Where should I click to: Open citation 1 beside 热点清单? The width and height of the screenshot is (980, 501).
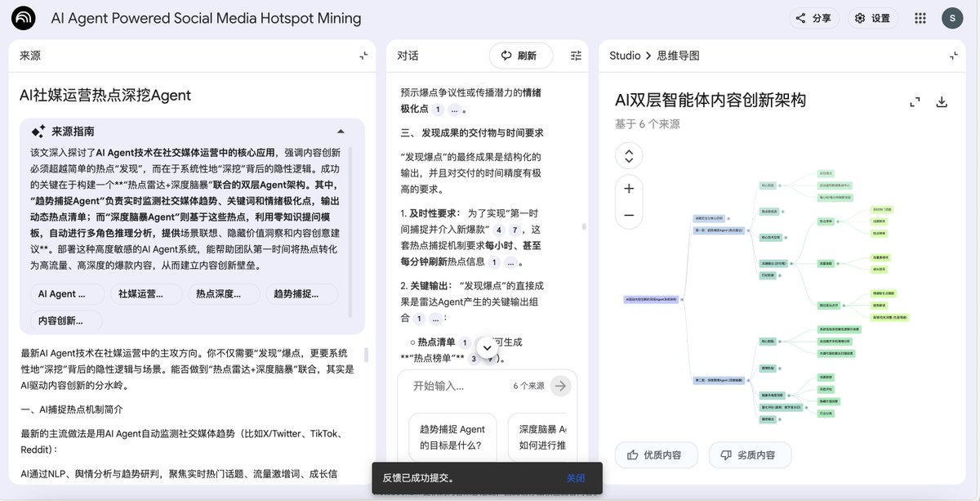(465, 343)
